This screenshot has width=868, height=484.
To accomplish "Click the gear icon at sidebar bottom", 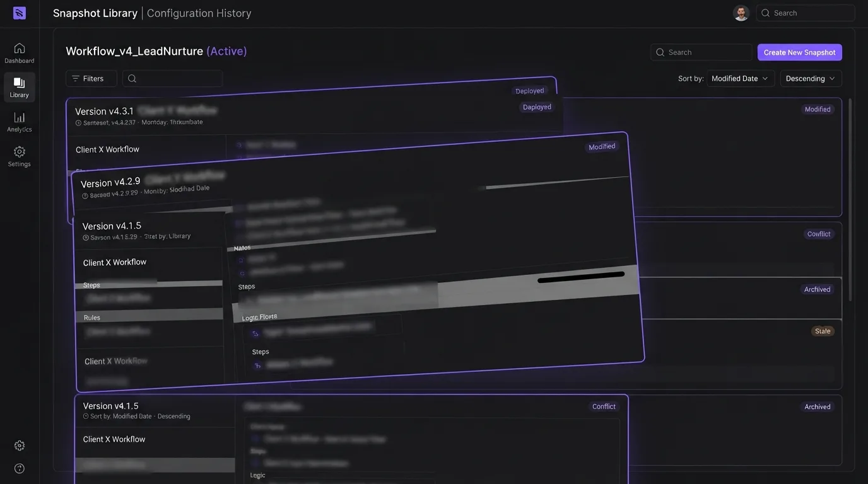I will point(20,446).
